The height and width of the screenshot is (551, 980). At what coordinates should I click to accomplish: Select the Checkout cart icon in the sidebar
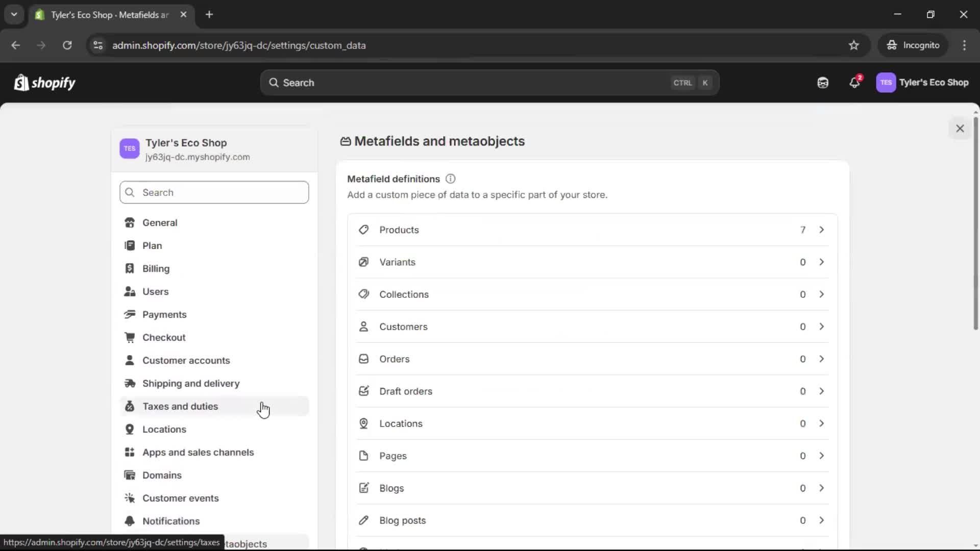[x=130, y=337]
